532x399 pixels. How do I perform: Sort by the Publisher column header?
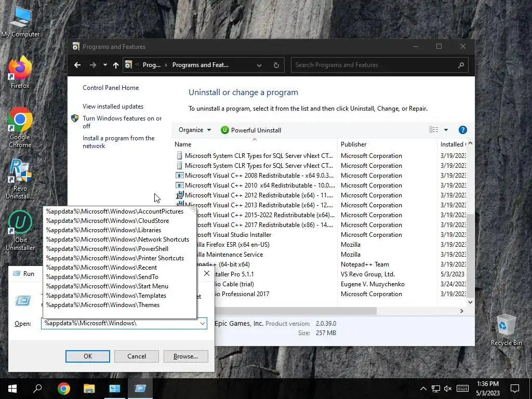click(387, 144)
